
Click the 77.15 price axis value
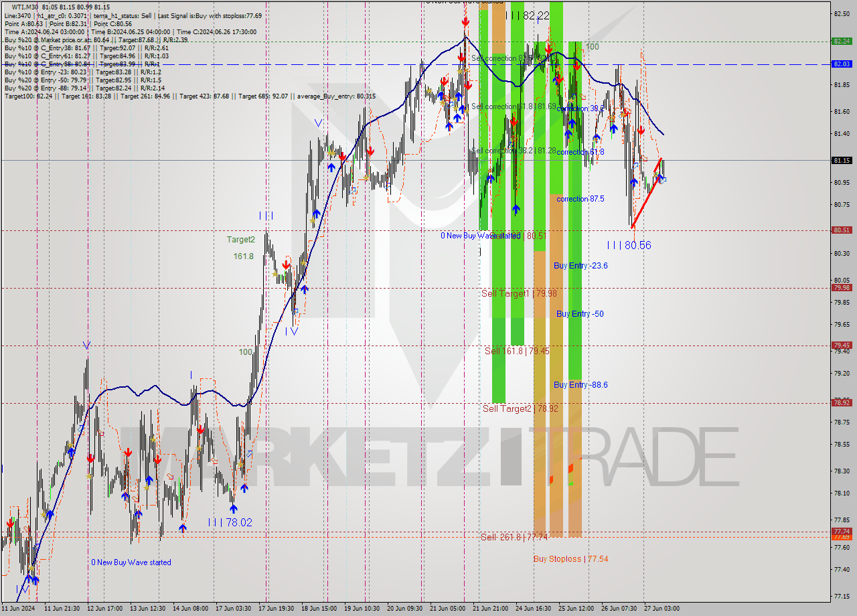click(x=842, y=596)
